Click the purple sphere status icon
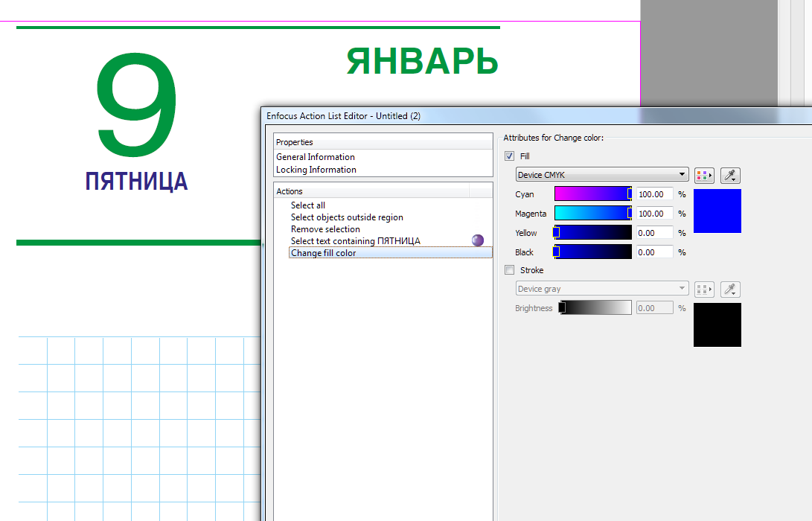812x521 pixels. coord(478,240)
